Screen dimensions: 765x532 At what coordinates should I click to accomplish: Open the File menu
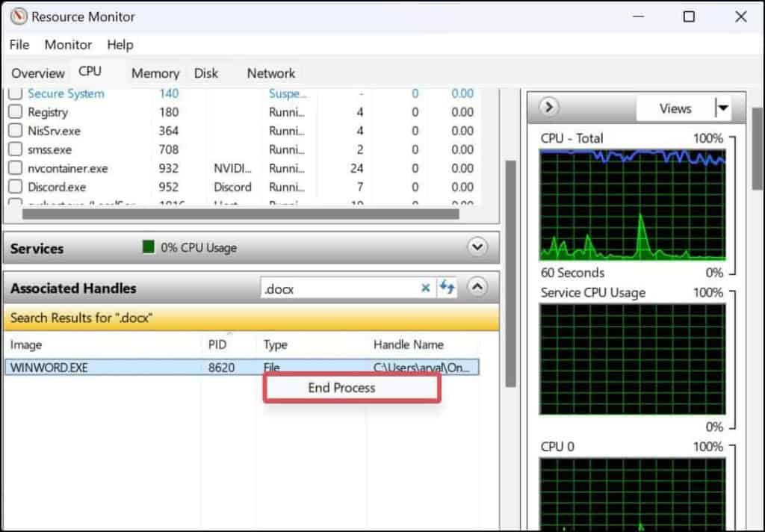tap(19, 45)
